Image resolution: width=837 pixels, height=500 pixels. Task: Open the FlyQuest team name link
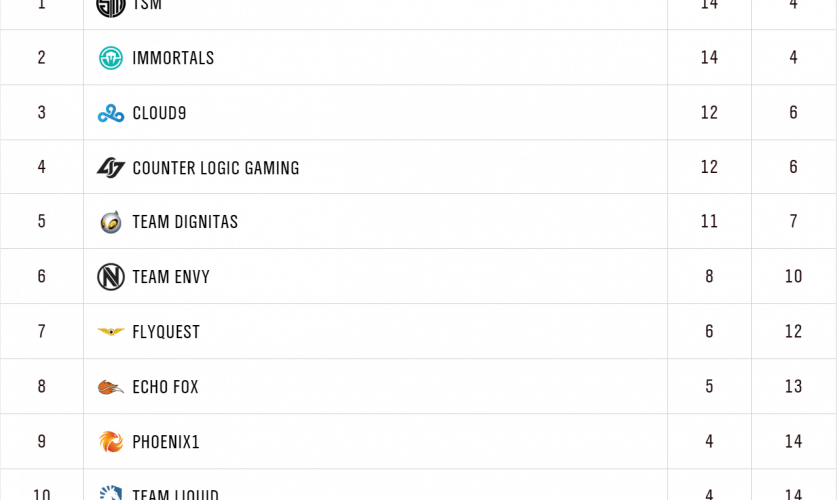pos(166,332)
